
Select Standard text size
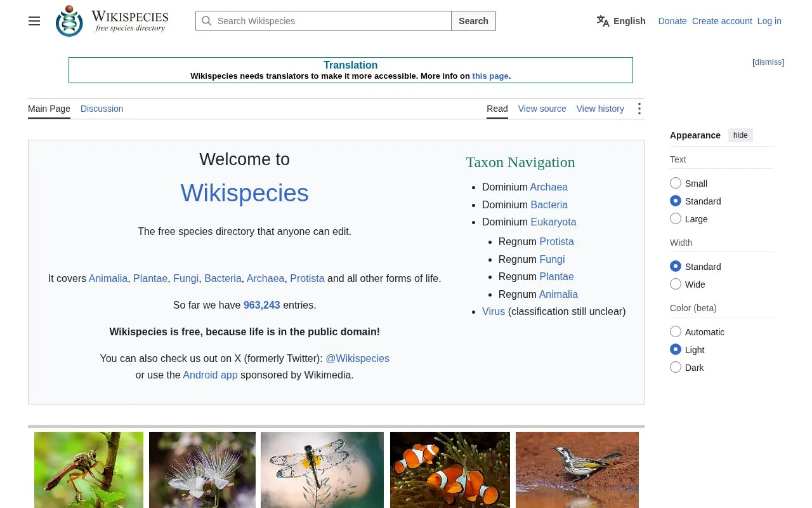point(676,201)
